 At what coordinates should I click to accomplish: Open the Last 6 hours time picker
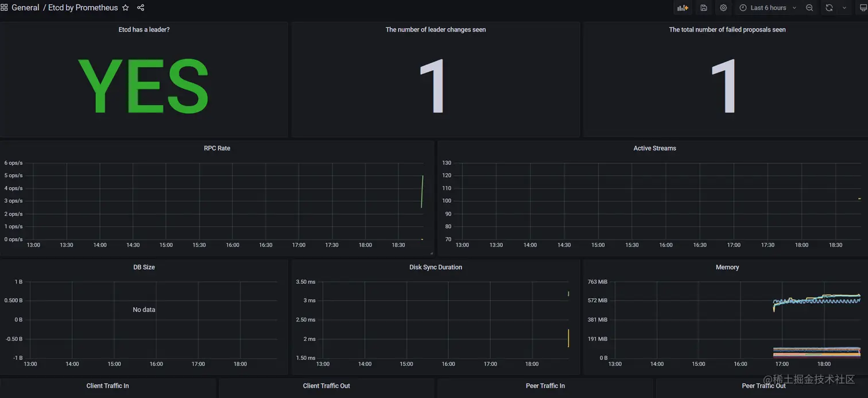click(x=768, y=8)
